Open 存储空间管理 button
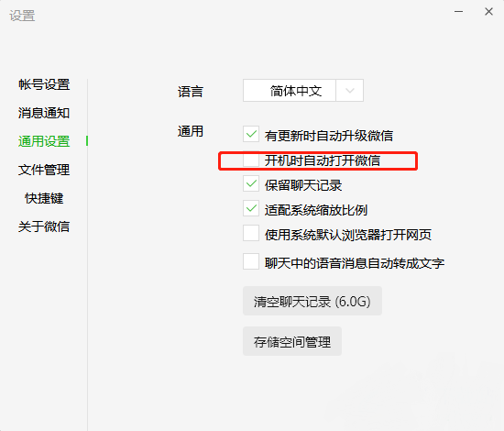The height and width of the screenshot is (431, 504). point(292,341)
